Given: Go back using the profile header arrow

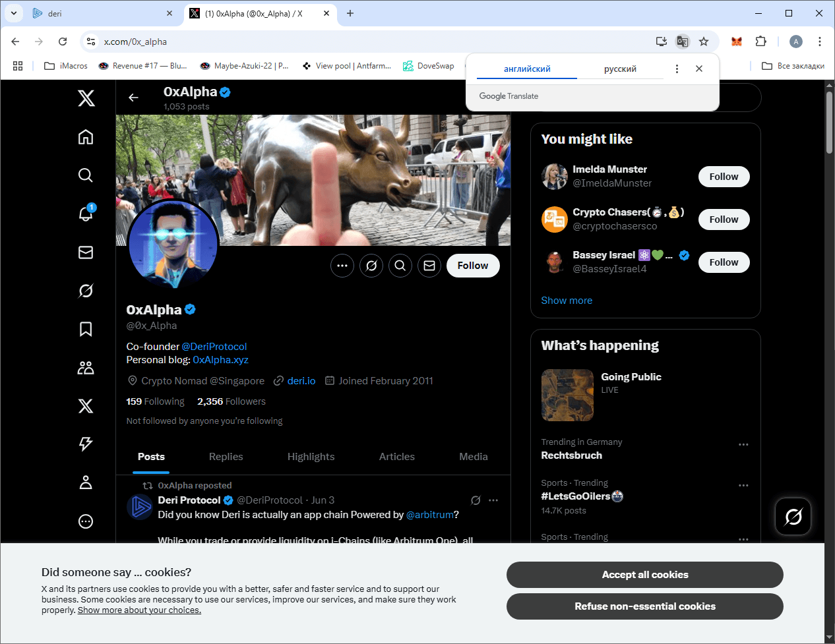Looking at the screenshot, I should point(133,98).
